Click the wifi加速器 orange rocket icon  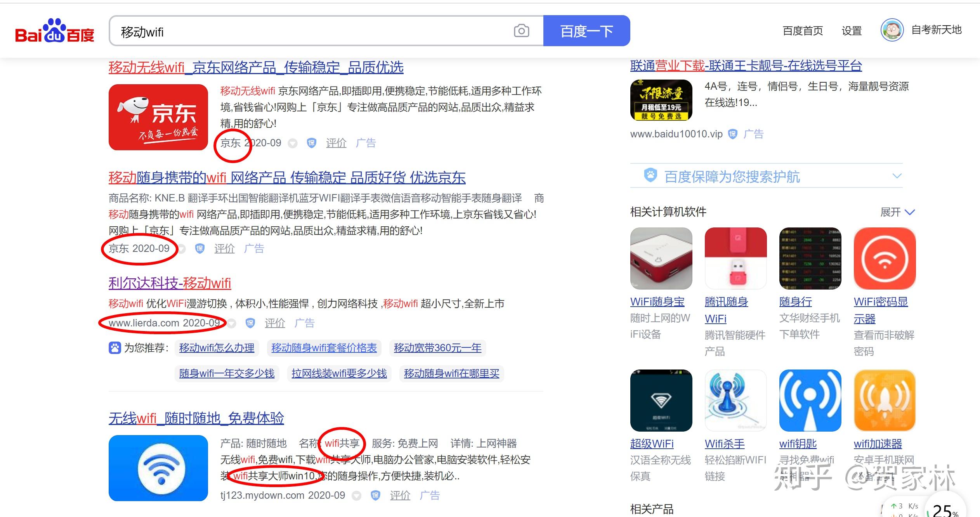point(885,401)
